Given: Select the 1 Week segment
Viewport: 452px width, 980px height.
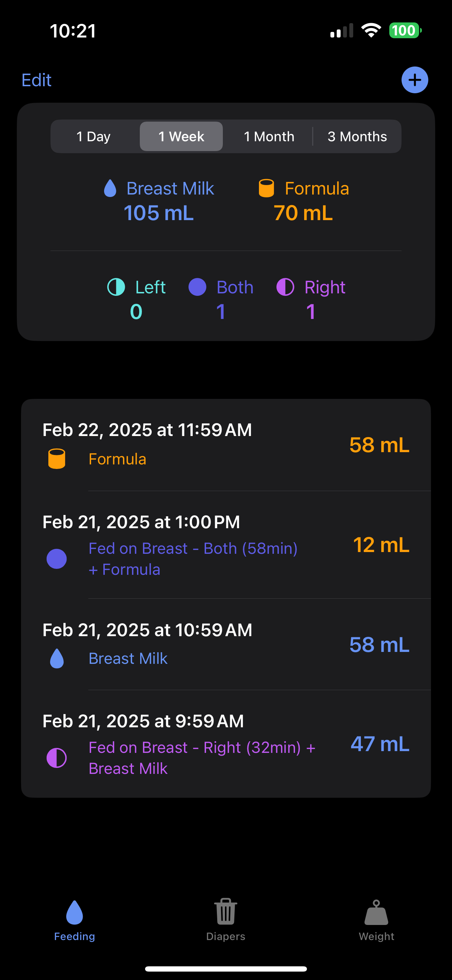Looking at the screenshot, I should coord(181,137).
